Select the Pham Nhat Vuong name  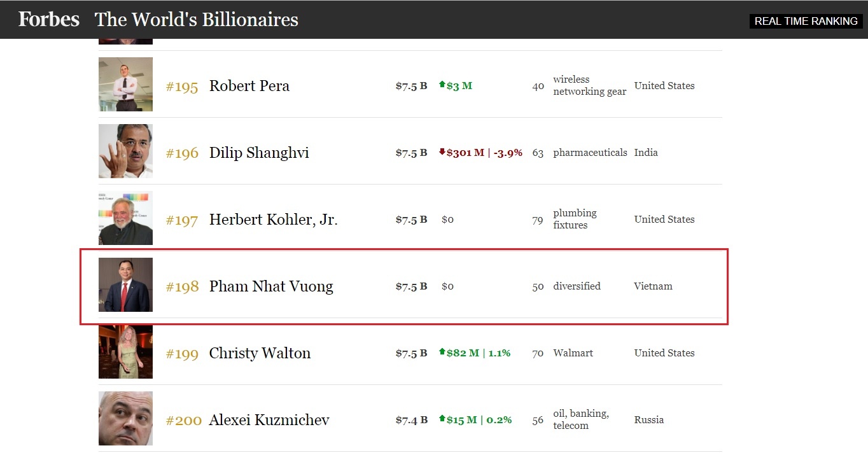point(271,286)
